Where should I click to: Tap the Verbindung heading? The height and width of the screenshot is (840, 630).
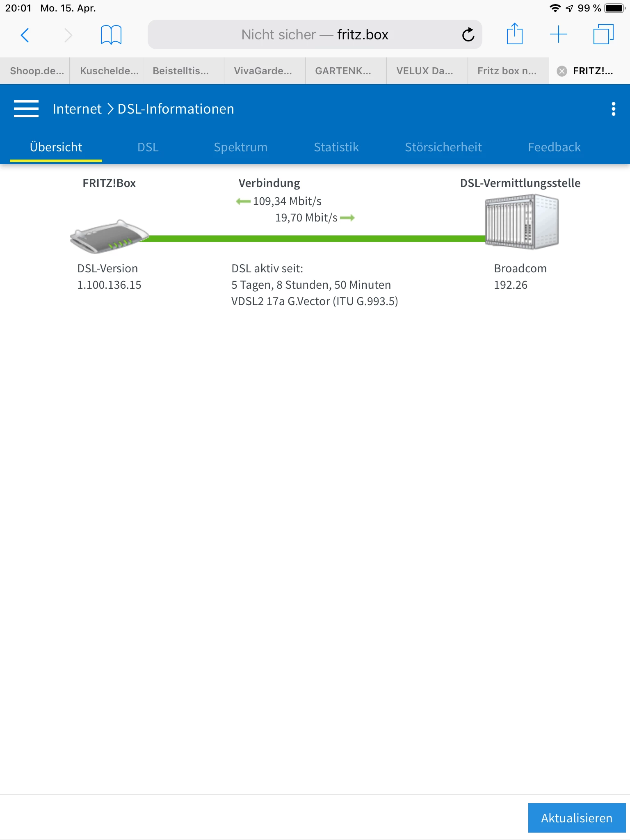pyautogui.click(x=269, y=183)
